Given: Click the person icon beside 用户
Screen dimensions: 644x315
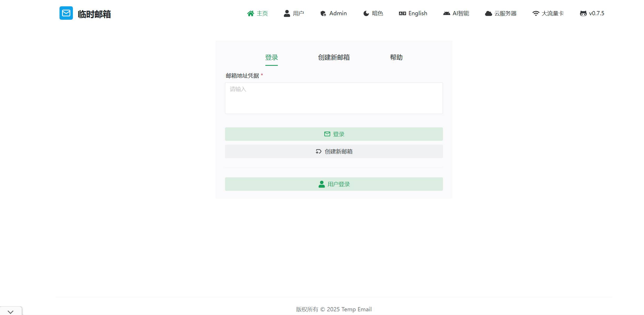Looking at the screenshot, I should coord(287,13).
